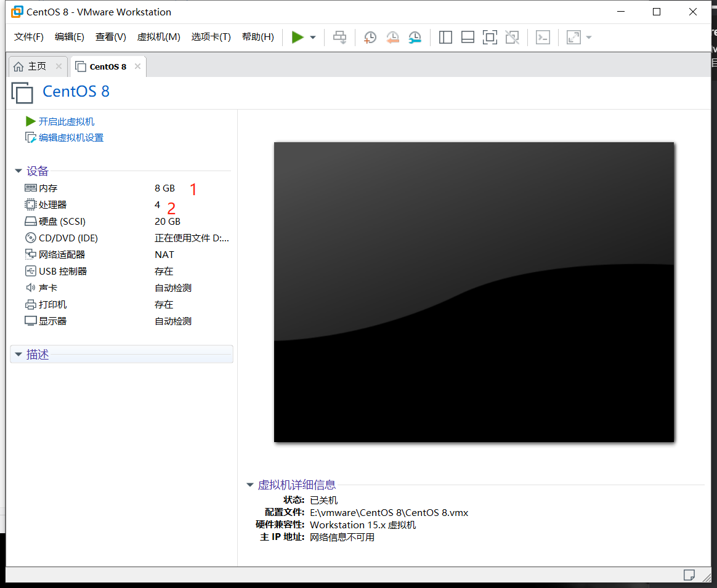Close the CentOS 8 tab

(x=137, y=66)
